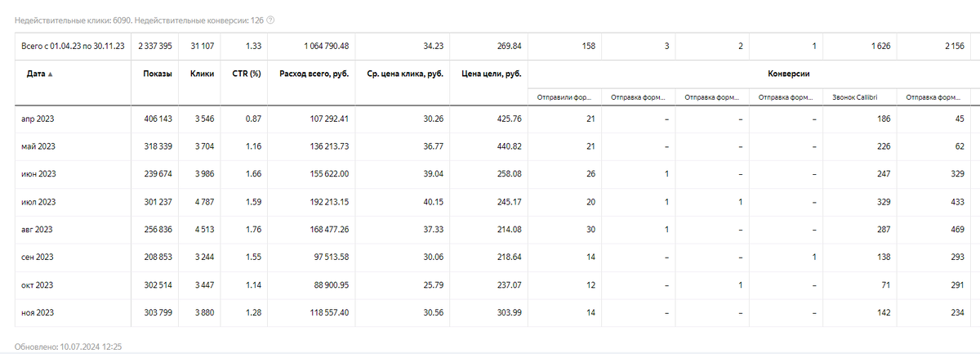Click the sort arrow next to Дата
This screenshot has height=354, width=980.
pyautogui.click(x=51, y=74)
